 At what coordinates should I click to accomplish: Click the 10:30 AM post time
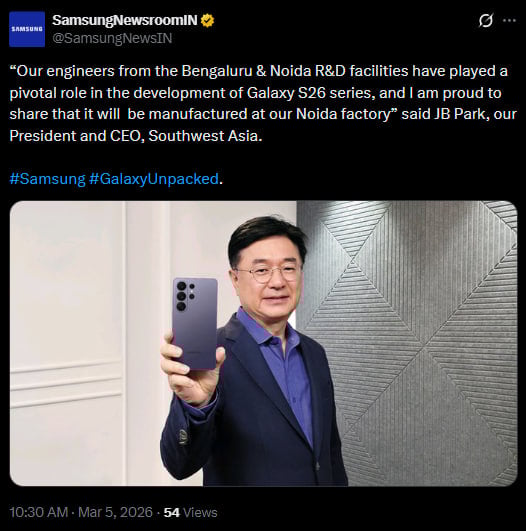click(x=39, y=512)
